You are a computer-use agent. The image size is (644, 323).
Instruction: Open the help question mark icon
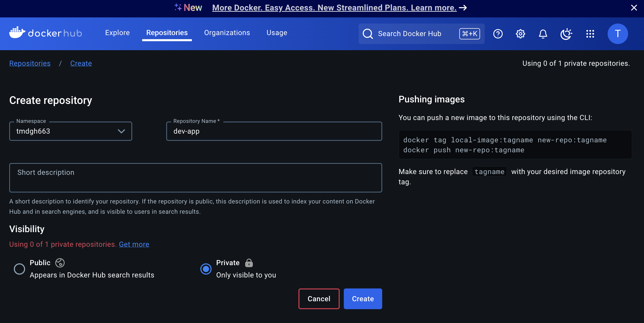[498, 34]
